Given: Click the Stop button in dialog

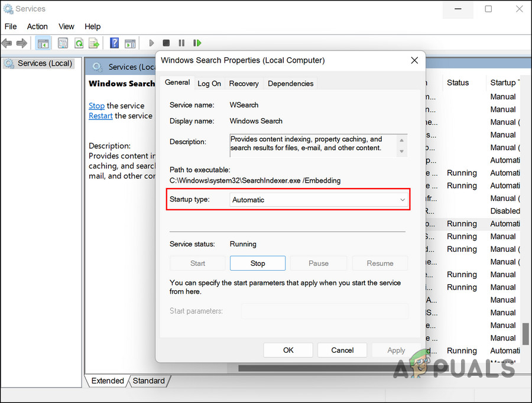Looking at the screenshot, I should pos(258,263).
